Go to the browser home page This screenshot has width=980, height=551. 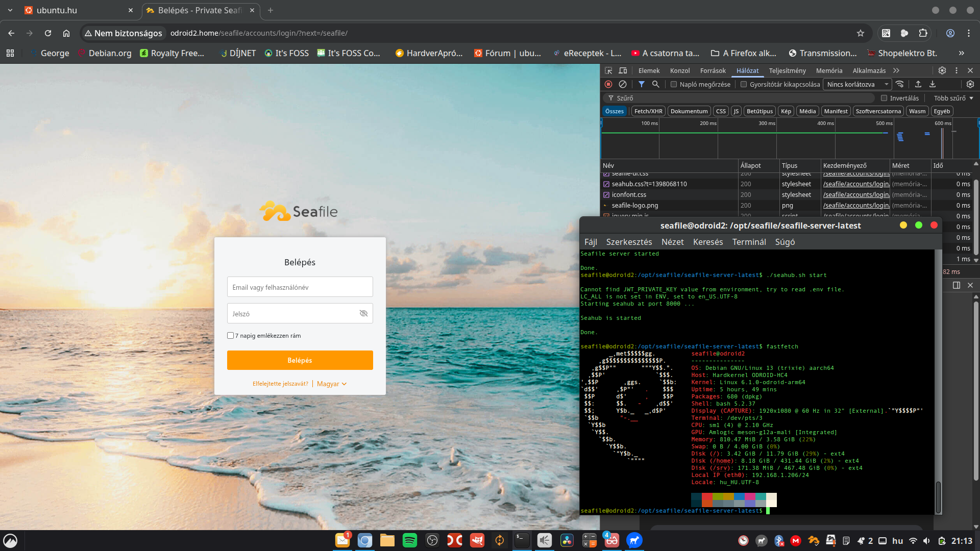click(x=66, y=33)
